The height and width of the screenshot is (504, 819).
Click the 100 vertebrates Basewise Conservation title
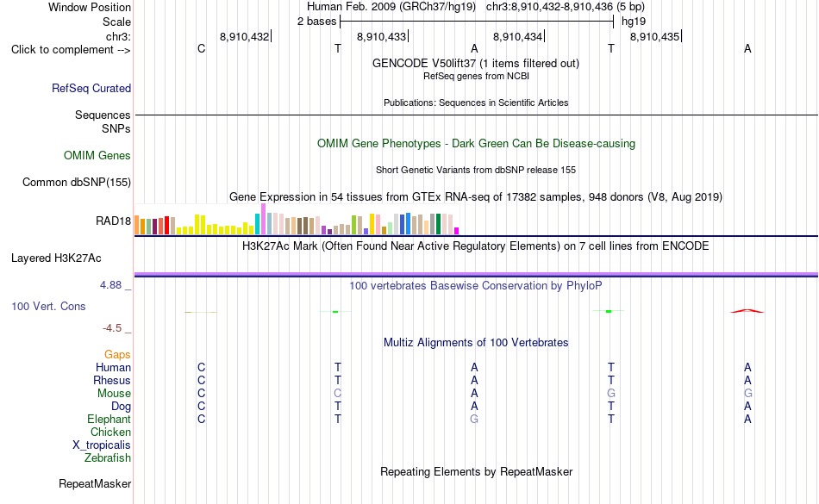pos(475,285)
